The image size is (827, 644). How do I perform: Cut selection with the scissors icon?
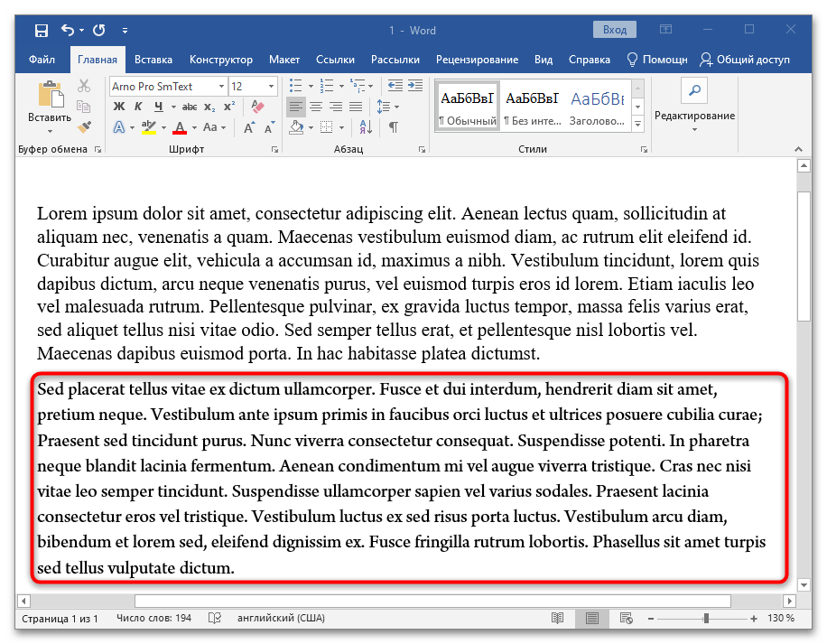[x=84, y=86]
